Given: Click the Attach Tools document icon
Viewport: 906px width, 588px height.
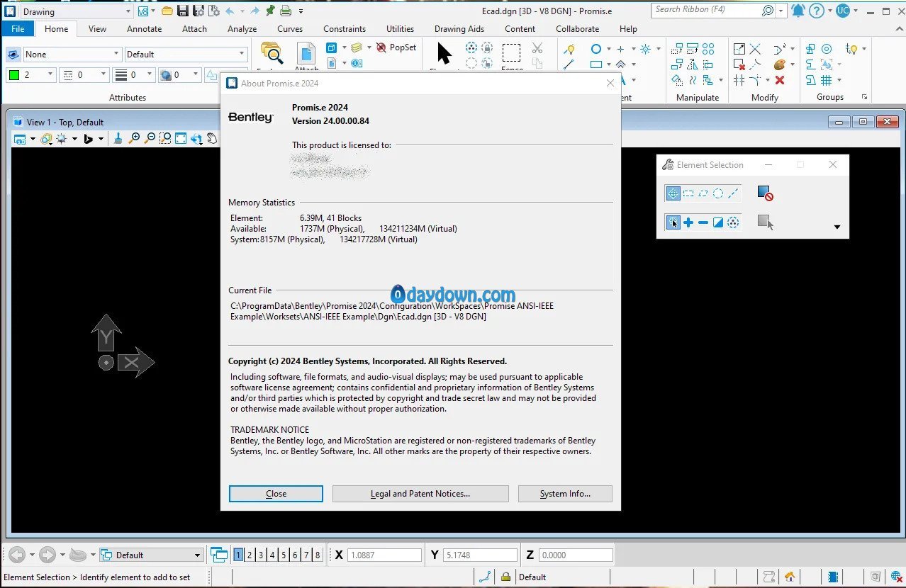Looking at the screenshot, I should (x=307, y=55).
